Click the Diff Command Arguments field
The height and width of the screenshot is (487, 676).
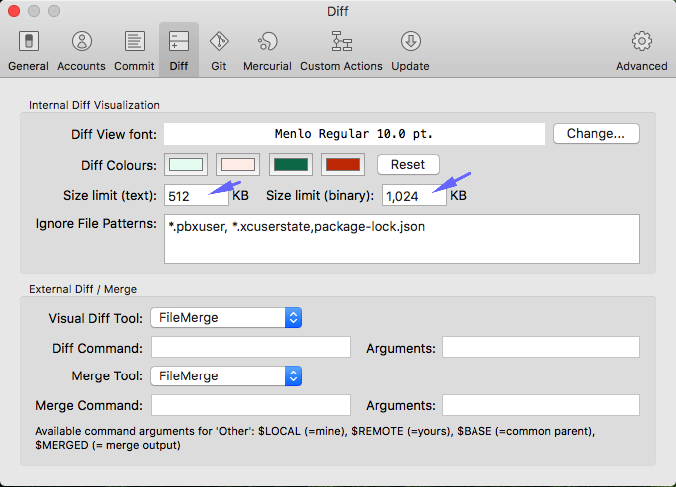pyautogui.click(x=541, y=347)
